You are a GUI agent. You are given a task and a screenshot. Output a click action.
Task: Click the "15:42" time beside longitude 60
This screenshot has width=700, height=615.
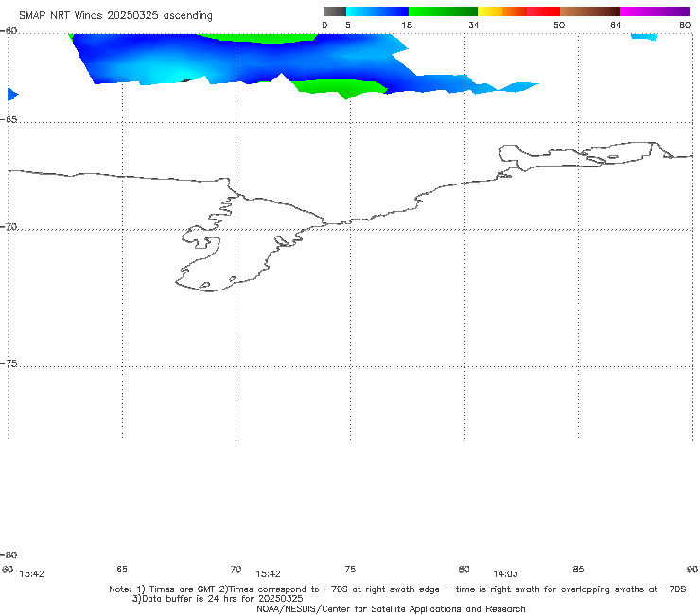tap(32, 574)
